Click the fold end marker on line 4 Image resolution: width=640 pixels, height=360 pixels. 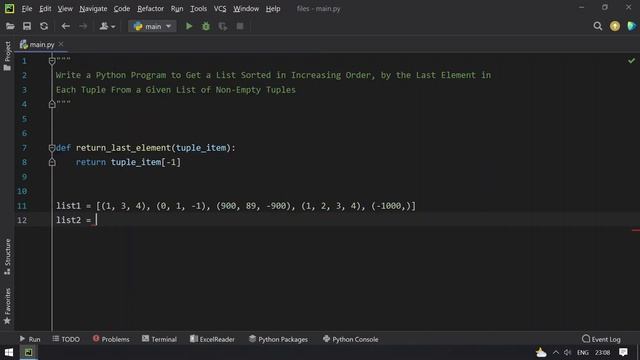52,104
